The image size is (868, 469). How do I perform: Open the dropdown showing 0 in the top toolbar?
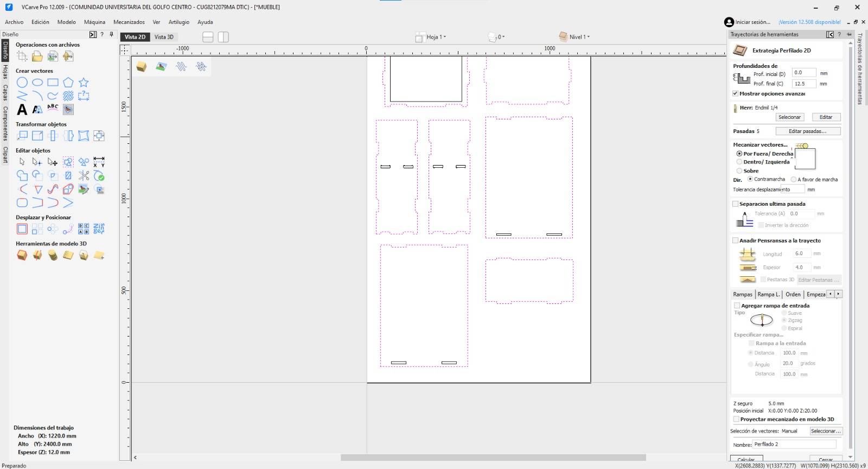coord(496,37)
